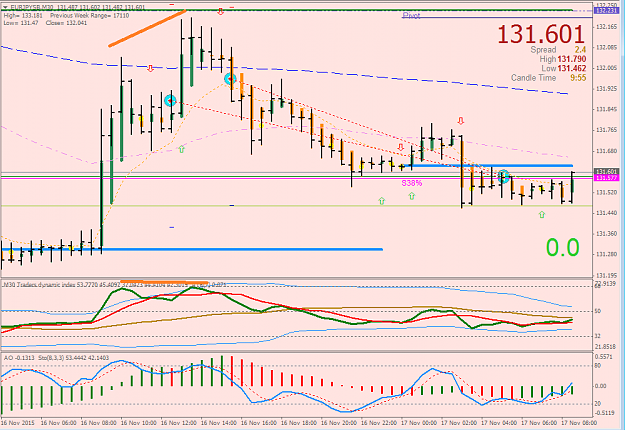
Task: Click the 131.680 price axis label
Action: click(606, 151)
